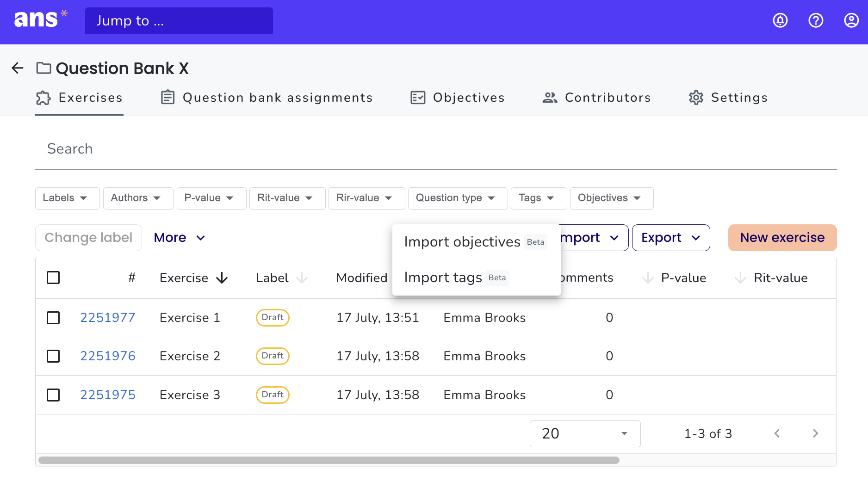Expand the Labels filter dropdown
The width and height of the screenshot is (868, 494).
(x=67, y=198)
